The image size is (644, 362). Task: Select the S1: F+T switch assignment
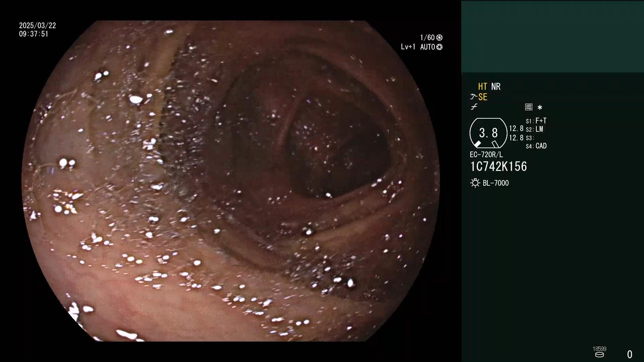pyautogui.click(x=536, y=121)
